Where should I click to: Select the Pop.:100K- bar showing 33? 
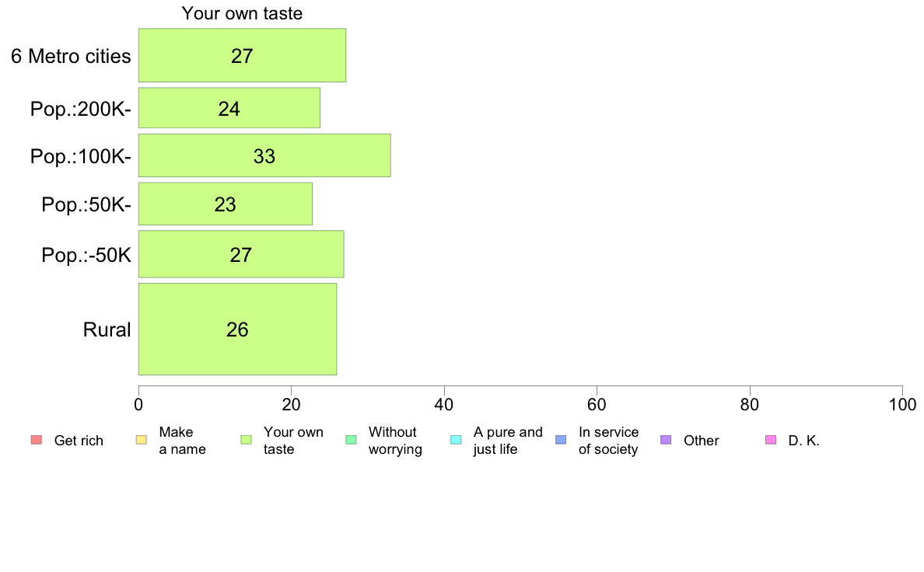264,155
